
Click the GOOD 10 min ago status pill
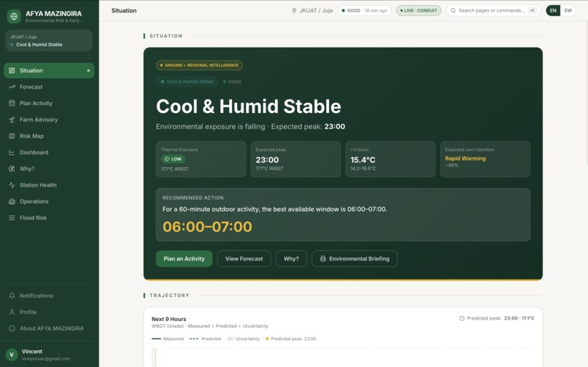pos(364,10)
